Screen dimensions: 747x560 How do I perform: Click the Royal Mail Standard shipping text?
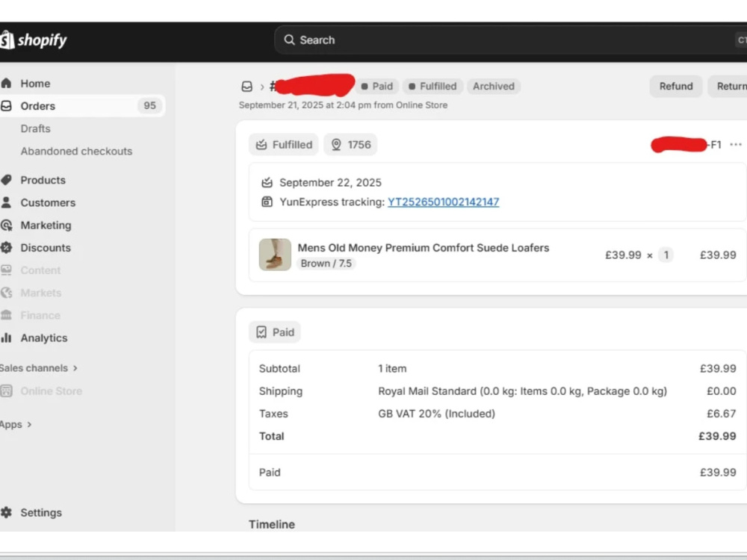522,391
